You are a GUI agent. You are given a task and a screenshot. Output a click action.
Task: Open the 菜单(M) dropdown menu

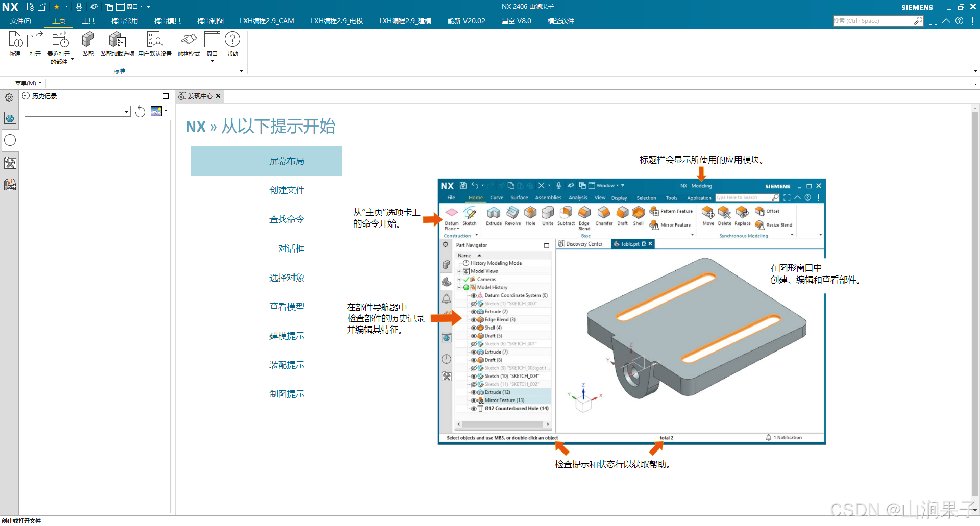click(24, 83)
